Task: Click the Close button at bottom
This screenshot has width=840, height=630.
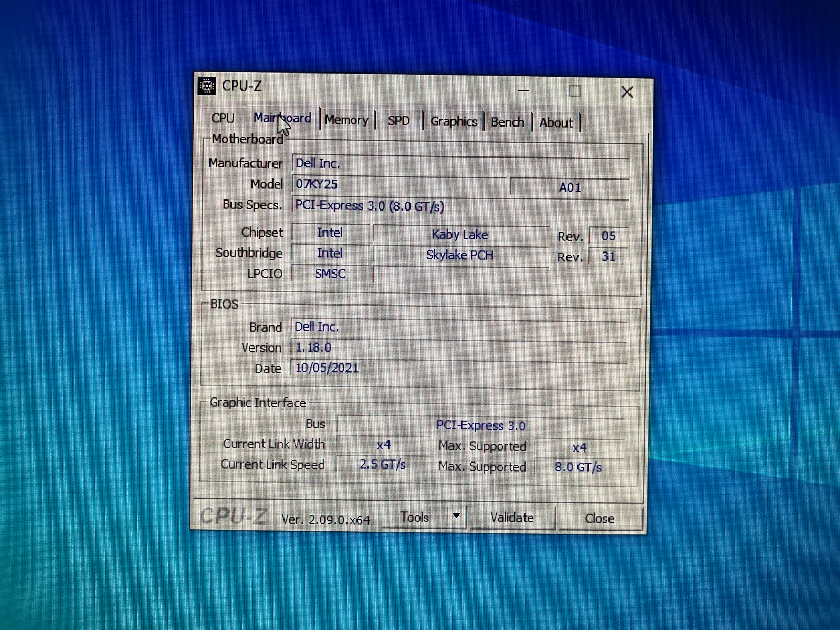Action: 600,519
